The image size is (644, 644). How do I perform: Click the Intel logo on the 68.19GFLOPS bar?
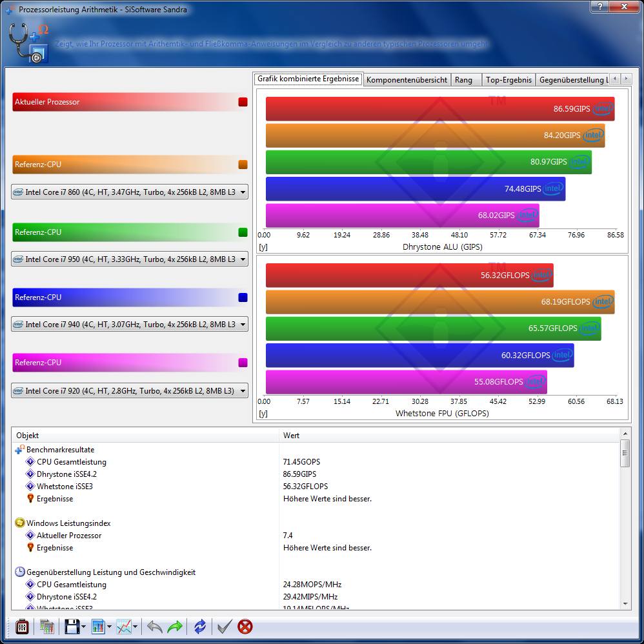point(603,302)
